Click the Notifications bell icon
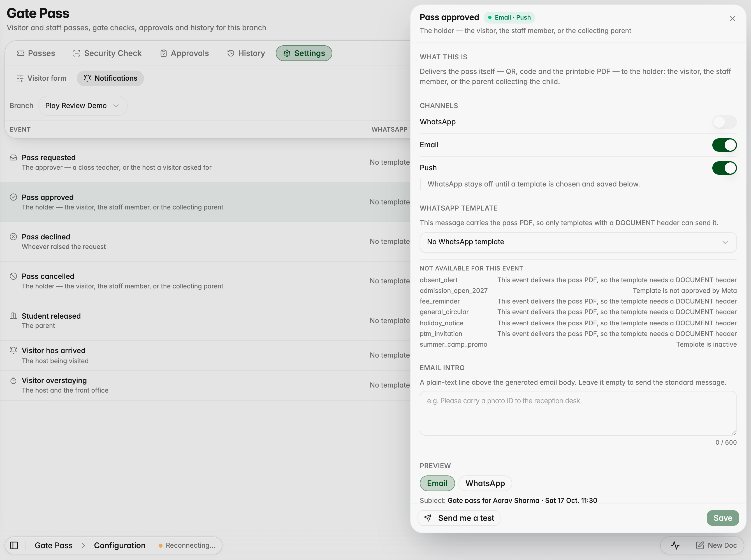751x560 pixels. click(x=87, y=78)
